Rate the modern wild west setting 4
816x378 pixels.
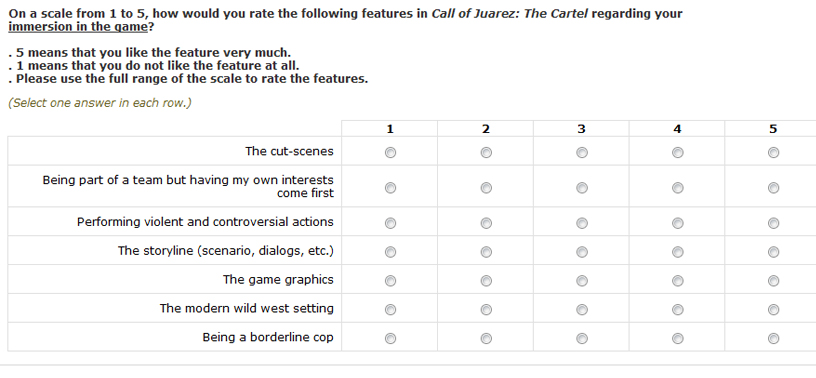point(678,309)
